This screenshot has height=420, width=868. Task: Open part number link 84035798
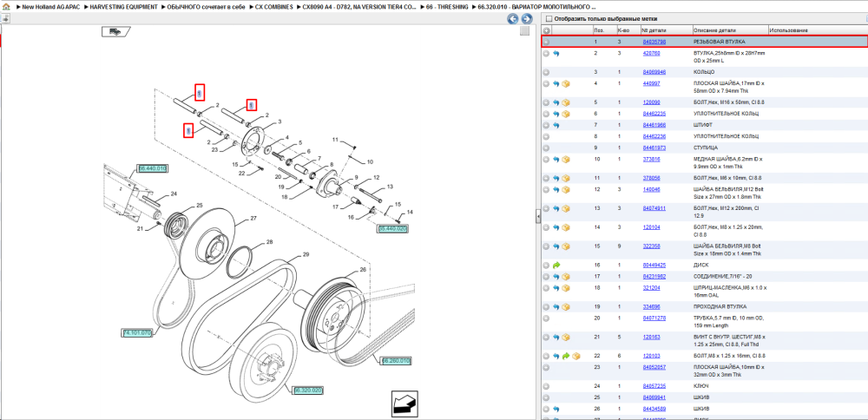pyautogui.click(x=654, y=42)
